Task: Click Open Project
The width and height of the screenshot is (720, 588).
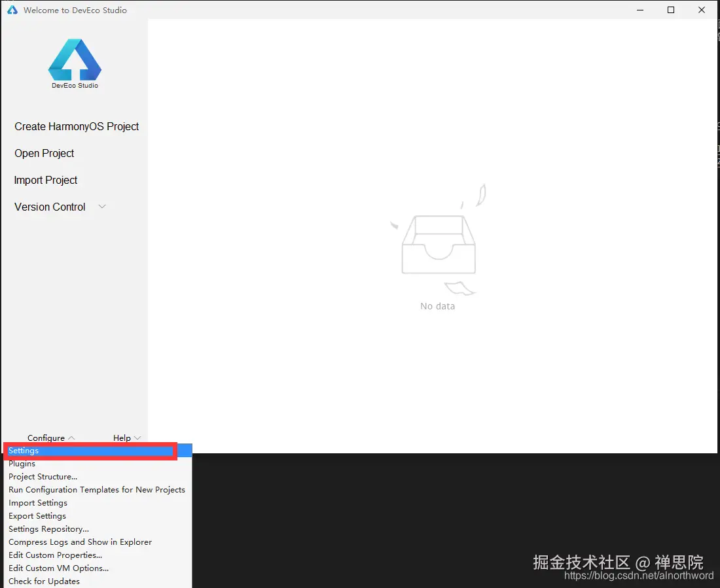Action: click(x=44, y=153)
